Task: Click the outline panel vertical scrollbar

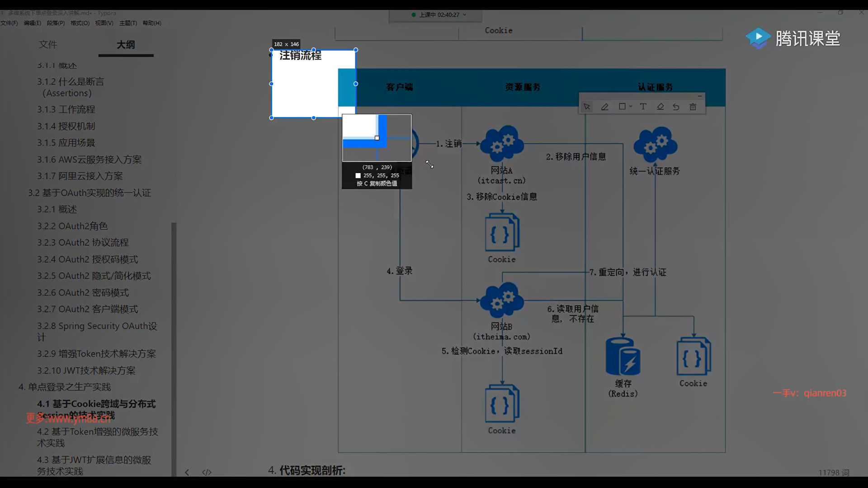Action: tap(174, 348)
